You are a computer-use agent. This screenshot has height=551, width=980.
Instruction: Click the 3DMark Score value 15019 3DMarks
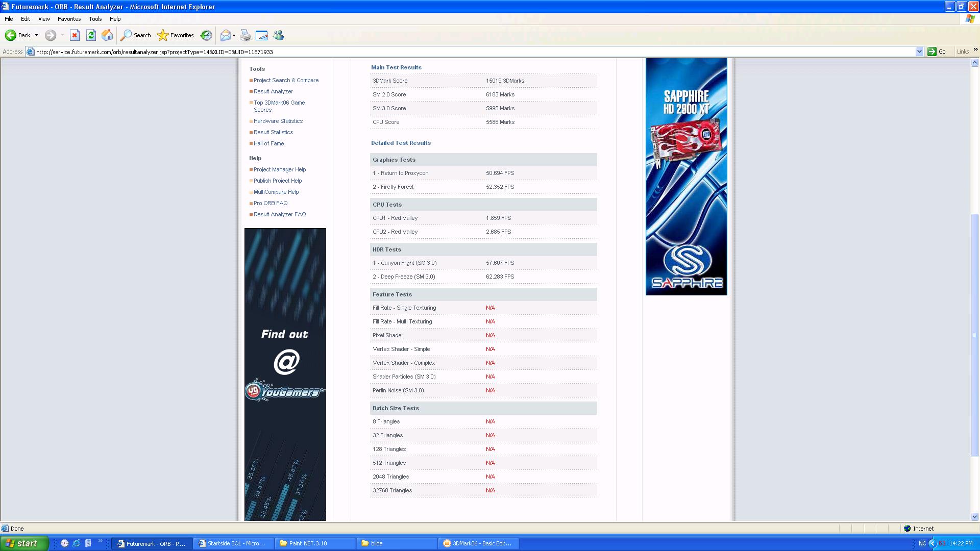505,81
